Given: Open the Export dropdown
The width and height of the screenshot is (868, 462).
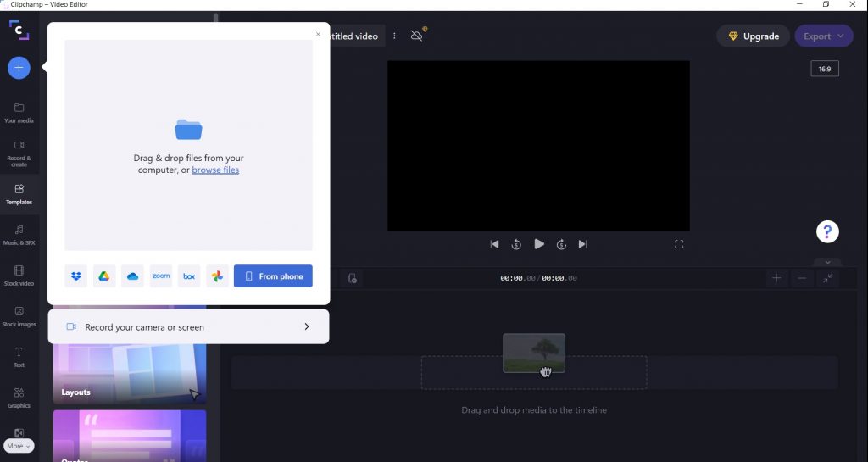Looking at the screenshot, I should [824, 36].
